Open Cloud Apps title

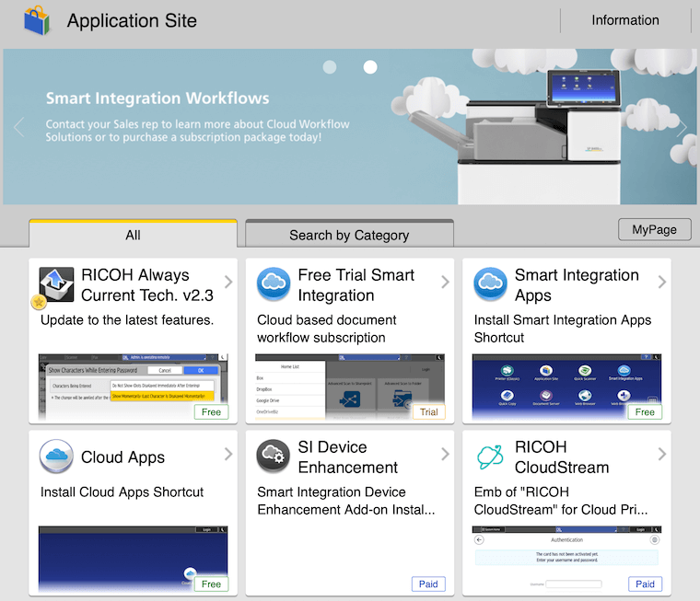pos(122,457)
